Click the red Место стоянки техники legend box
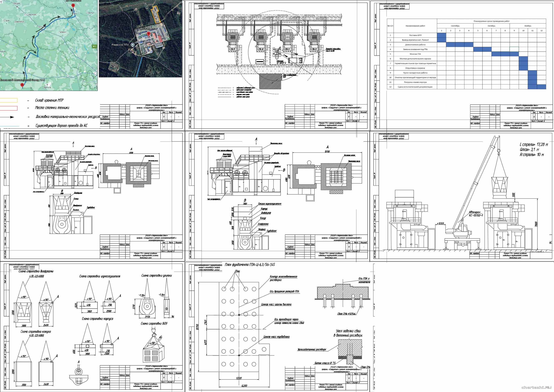 (x=9, y=108)
